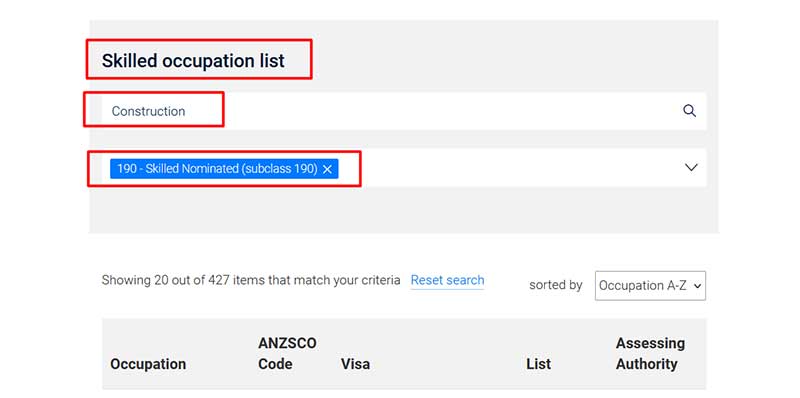Screen dimensions: 800x398
Task: Open the Occupation A-Z sort dropdown
Action: tap(650, 286)
